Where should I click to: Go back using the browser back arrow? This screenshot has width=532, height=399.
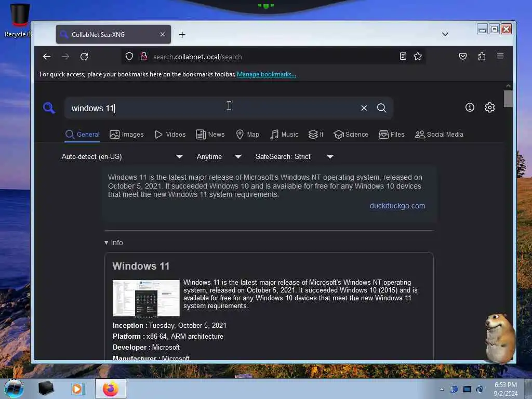pyautogui.click(x=47, y=57)
